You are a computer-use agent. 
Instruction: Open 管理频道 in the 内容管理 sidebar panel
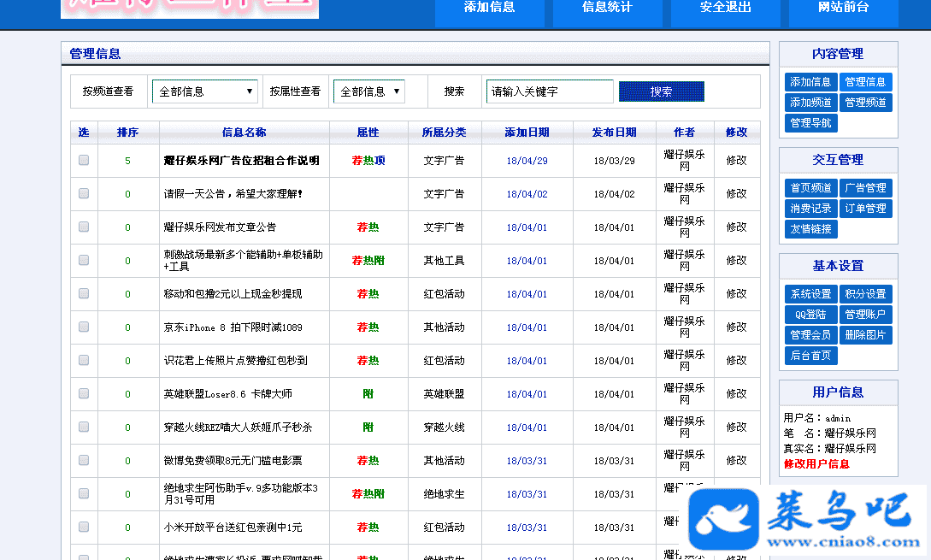click(865, 103)
